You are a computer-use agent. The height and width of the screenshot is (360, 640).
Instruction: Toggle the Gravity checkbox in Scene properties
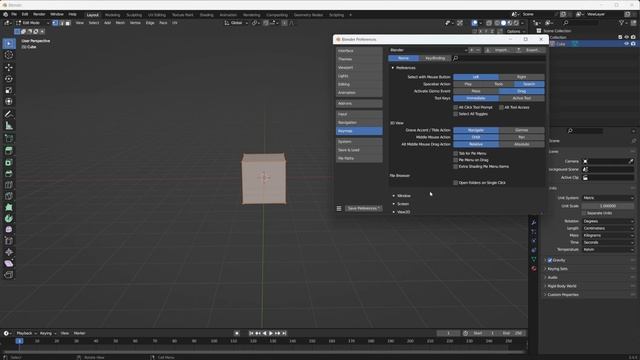tap(550, 260)
